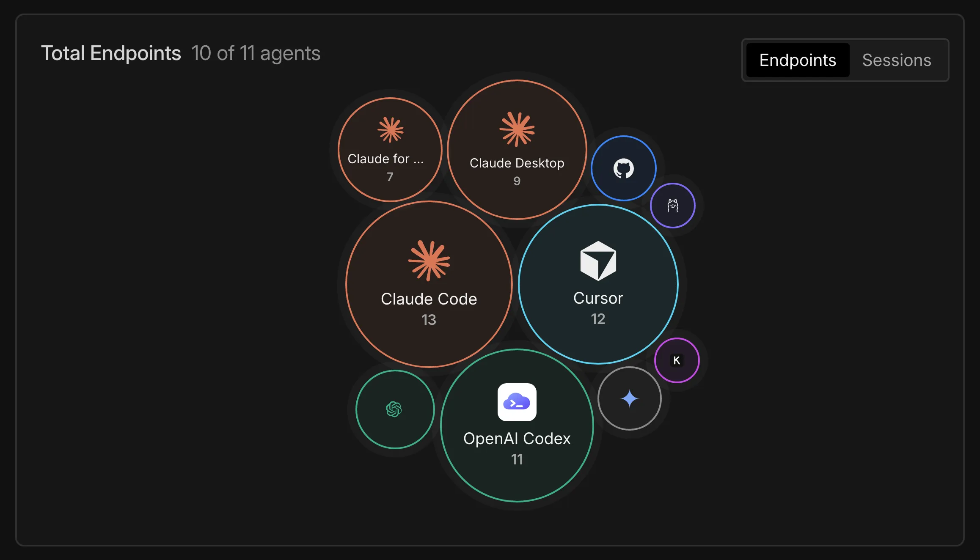980x560 pixels.
Task: Click the Total Endpoints heading
Action: [111, 53]
